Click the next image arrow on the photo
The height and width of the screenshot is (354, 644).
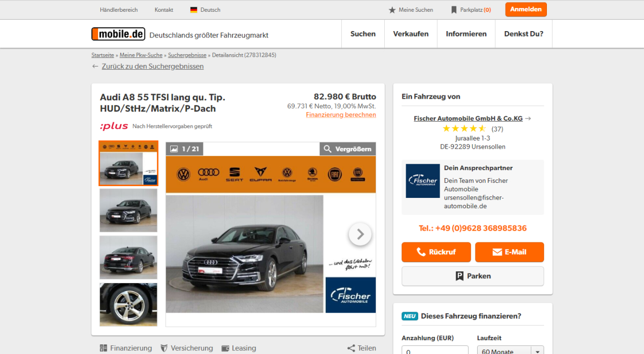click(360, 234)
